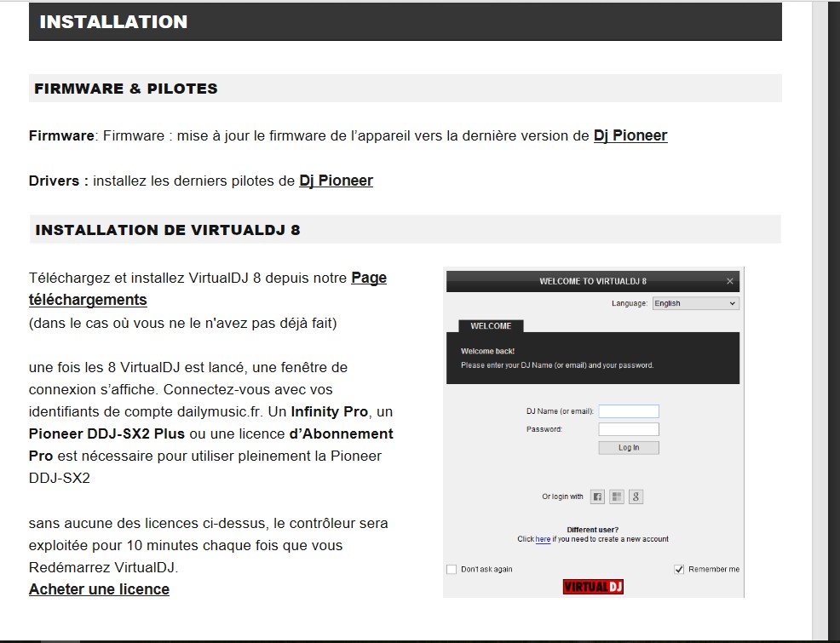Click the FIRMWARE & PILOTES heading

pyautogui.click(x=126, y=89)
